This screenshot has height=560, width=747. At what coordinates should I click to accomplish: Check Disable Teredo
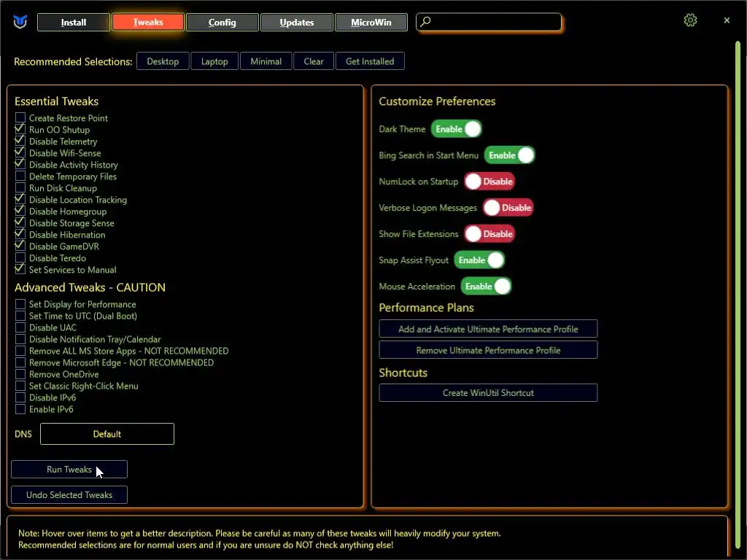[20, 257]
